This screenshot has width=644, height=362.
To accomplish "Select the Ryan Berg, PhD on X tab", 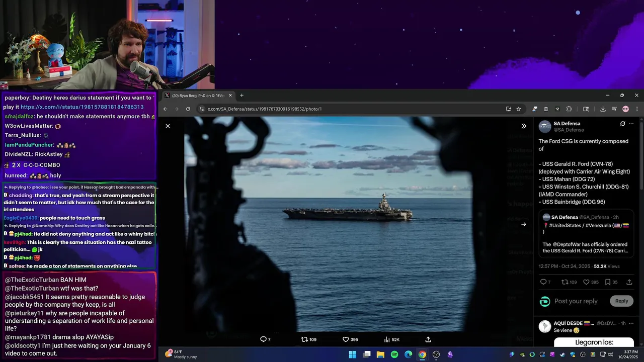I will (x=199, y=96).
